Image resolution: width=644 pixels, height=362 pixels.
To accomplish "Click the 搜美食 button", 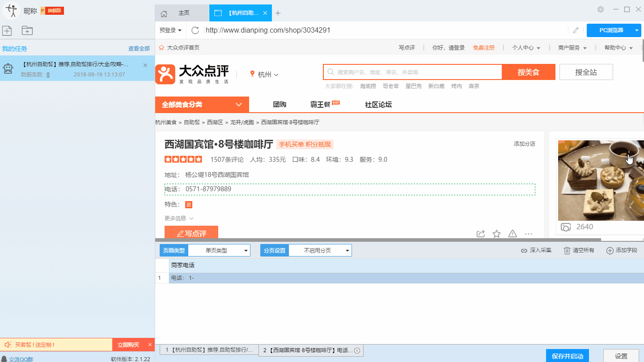I will coord(529,72).
